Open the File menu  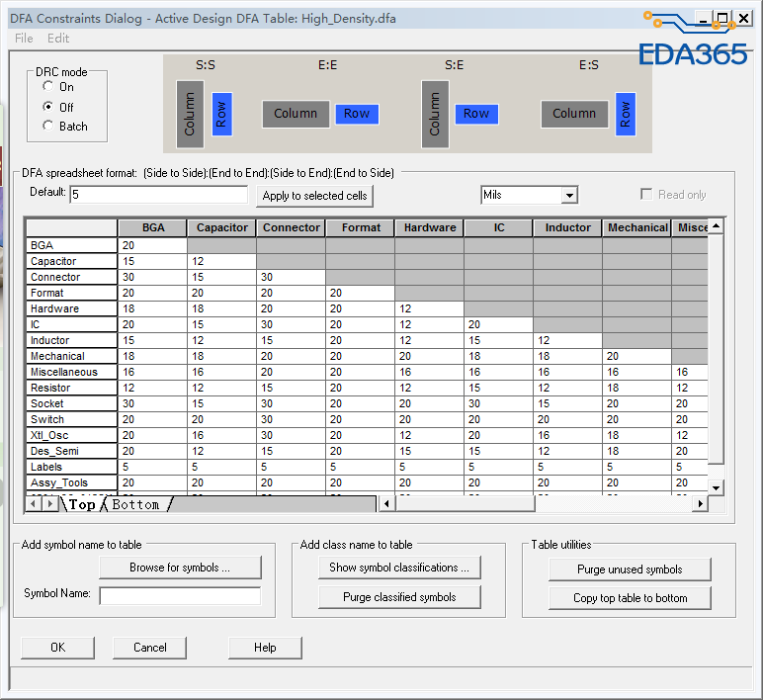tap(24, 38)
